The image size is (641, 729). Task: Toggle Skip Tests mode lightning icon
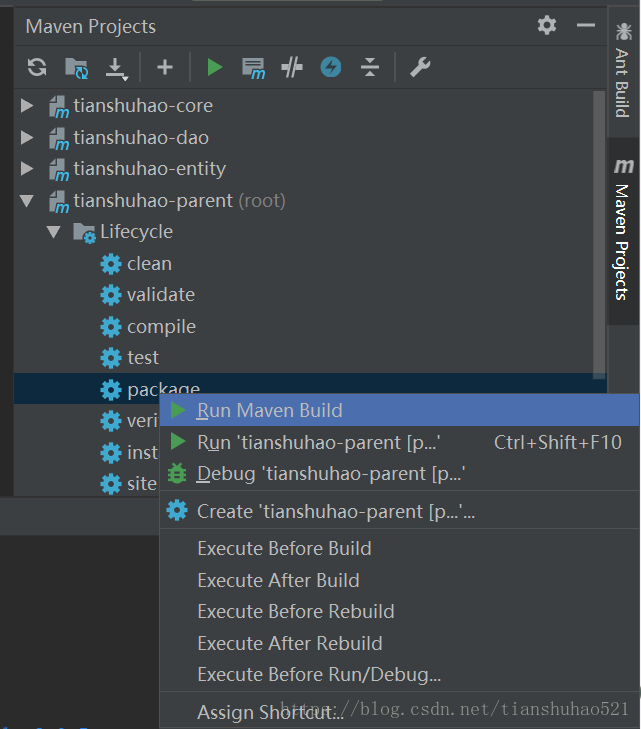331,67
